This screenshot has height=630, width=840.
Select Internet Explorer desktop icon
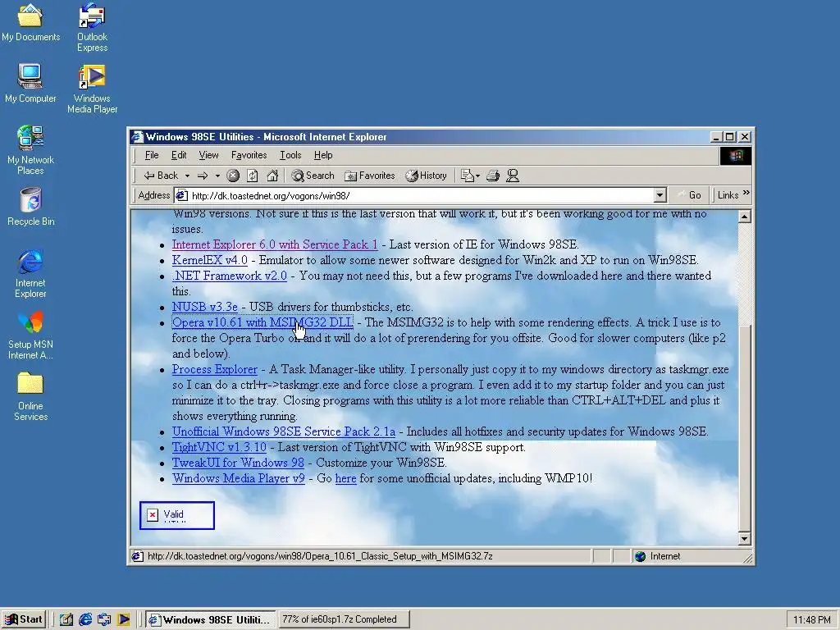tap(30, 274)
